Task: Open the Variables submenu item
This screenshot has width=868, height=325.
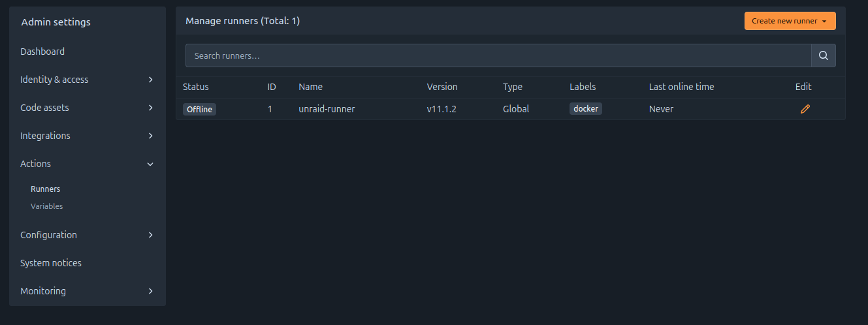Action: click(46, 206)
